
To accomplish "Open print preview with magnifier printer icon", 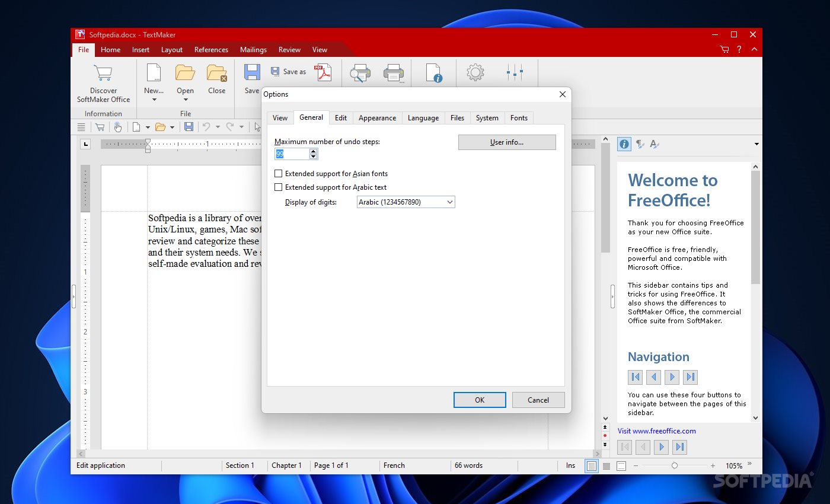I will 360,74.
